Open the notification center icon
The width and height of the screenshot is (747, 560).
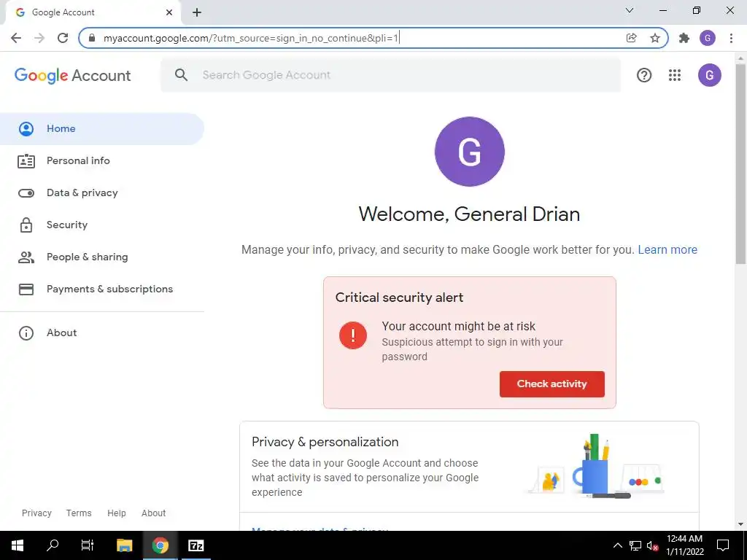click(723, 545)
